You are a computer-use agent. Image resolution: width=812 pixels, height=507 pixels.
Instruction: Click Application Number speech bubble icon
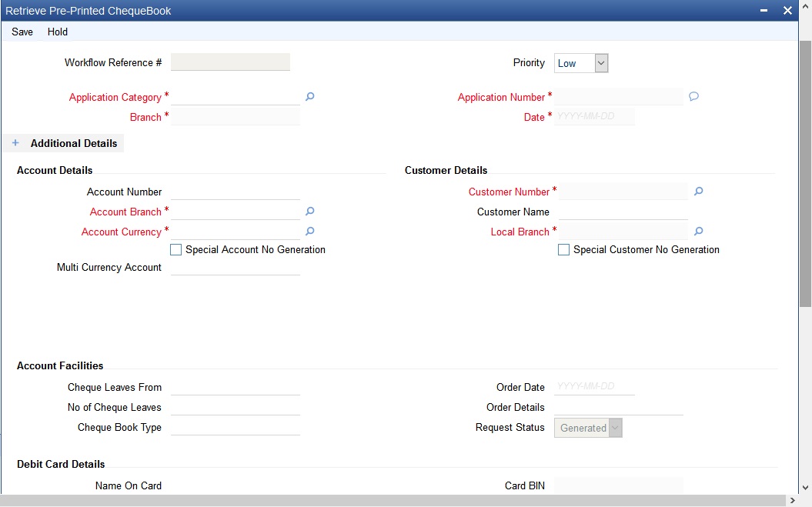tap(694, 96)
